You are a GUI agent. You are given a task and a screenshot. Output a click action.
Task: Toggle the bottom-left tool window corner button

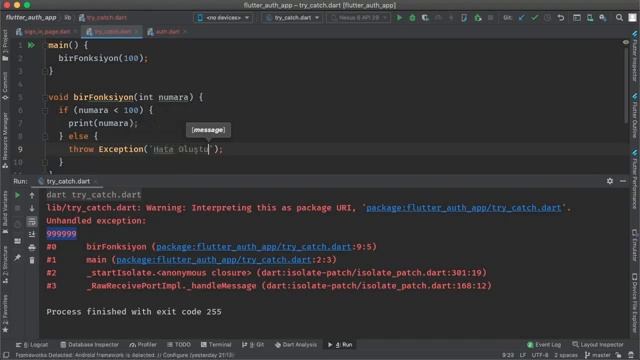point(6,355)
